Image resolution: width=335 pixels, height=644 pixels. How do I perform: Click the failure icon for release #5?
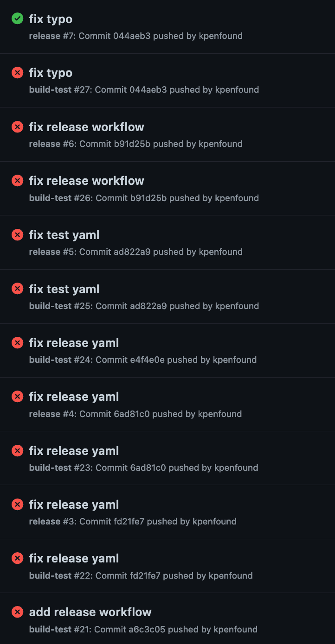pyautogui.click(x=17, y=235)
